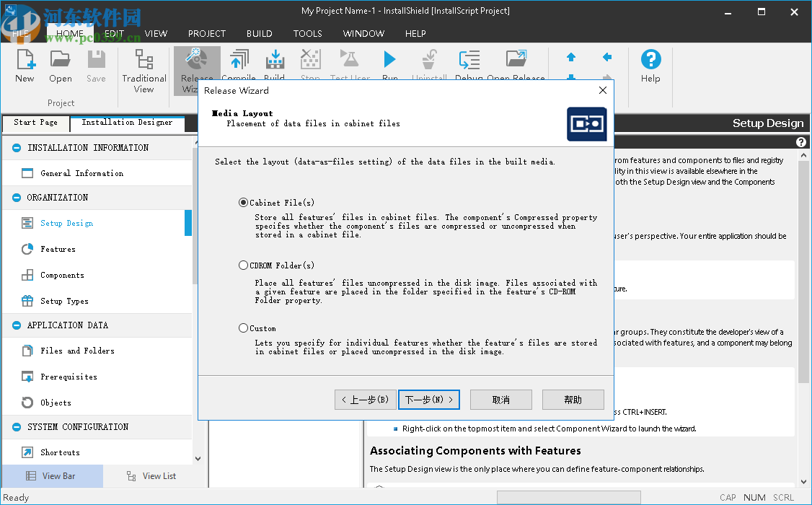This screenshot has width=812, height=505.
Task: Open the PROJECT menu
Action: pos(206,33)
